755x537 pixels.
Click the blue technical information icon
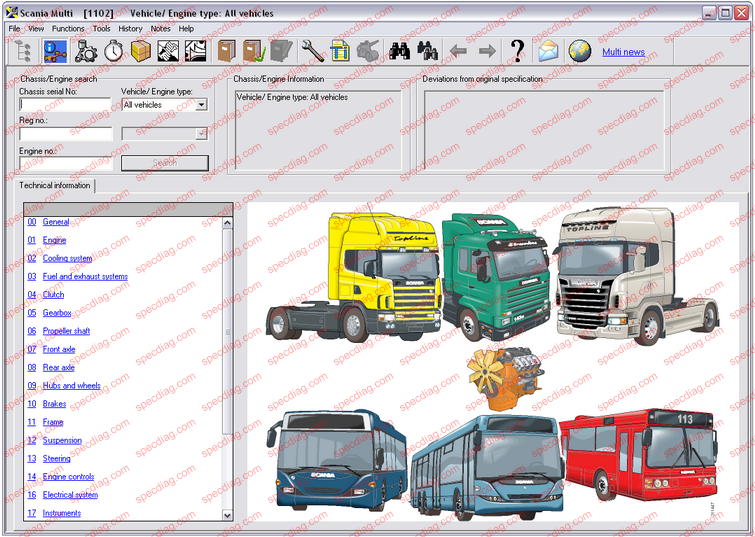click(56, 50)
